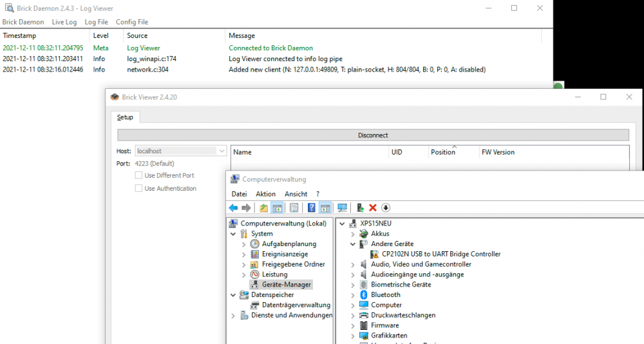Enable the Use Different Port checkbox
Screen dimensions: 644x344
tap(138, 175)
